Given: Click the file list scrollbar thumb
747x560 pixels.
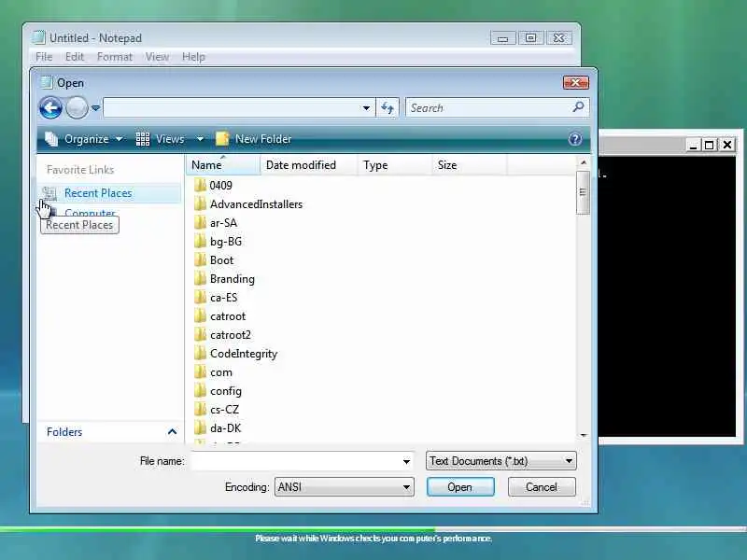Looking at the screenshot, I should pos(583,192).
